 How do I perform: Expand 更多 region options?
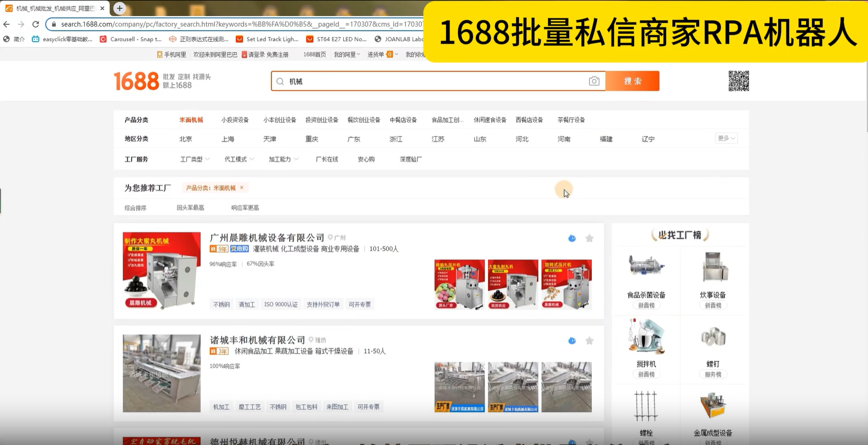(726, 138)
